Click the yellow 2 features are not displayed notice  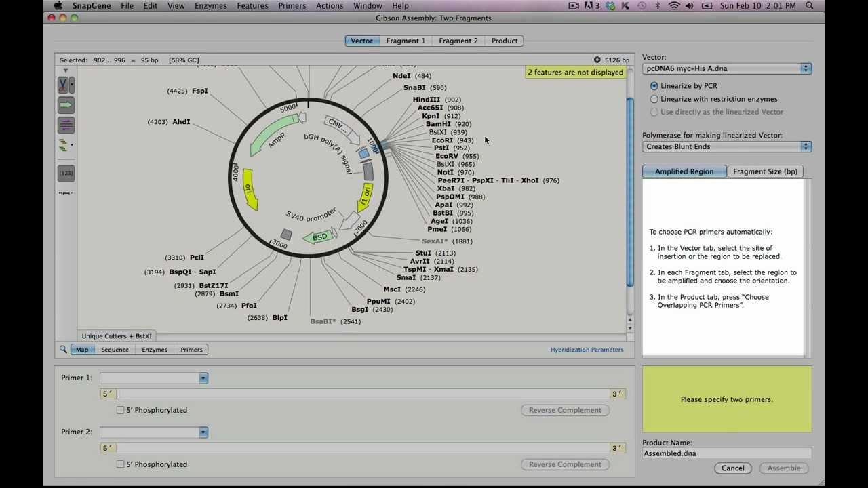pos(575,72)
